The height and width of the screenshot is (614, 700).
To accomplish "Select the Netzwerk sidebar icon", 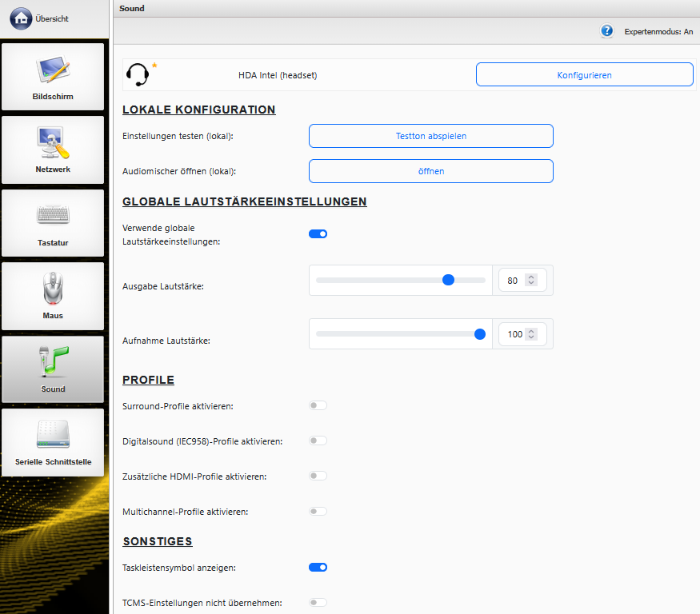I will coord(53,150).
